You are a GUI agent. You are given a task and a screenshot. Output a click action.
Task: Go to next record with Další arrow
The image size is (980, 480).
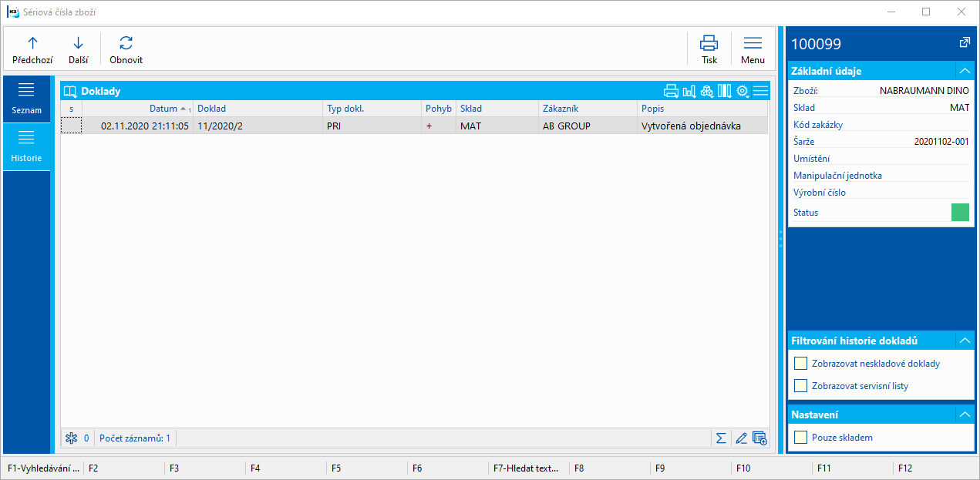coord(78,50)
